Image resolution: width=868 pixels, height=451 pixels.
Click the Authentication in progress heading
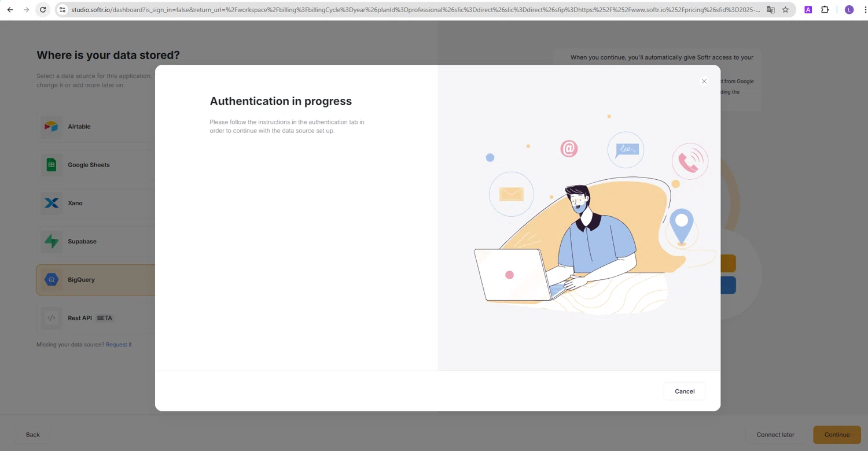click(281, 101)
